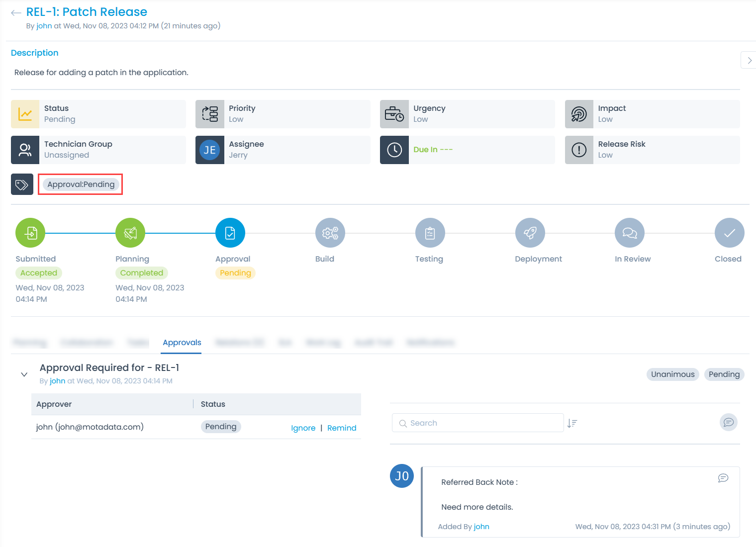Image resolution: width=756 pixels, height=547 pixels.
Task: Click the Ignore link for john
Action: pyautogui.click(x=303, y=428)
